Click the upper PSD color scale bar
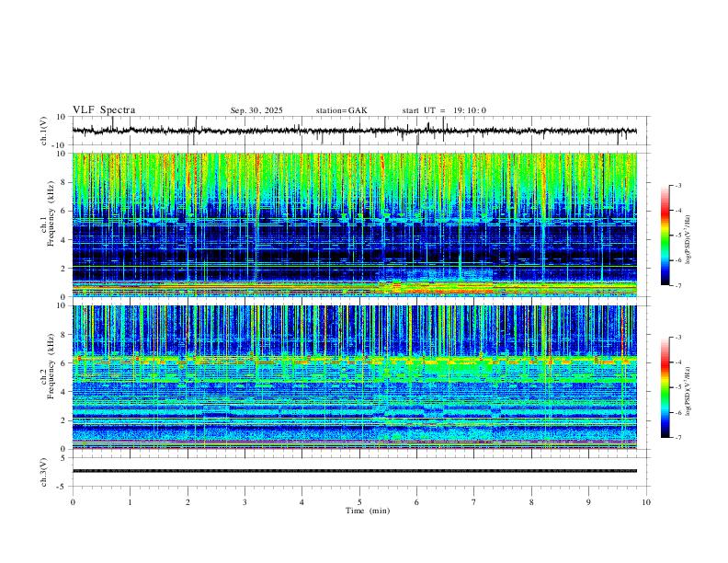The image size is (728, 563). tap(665, 236)
